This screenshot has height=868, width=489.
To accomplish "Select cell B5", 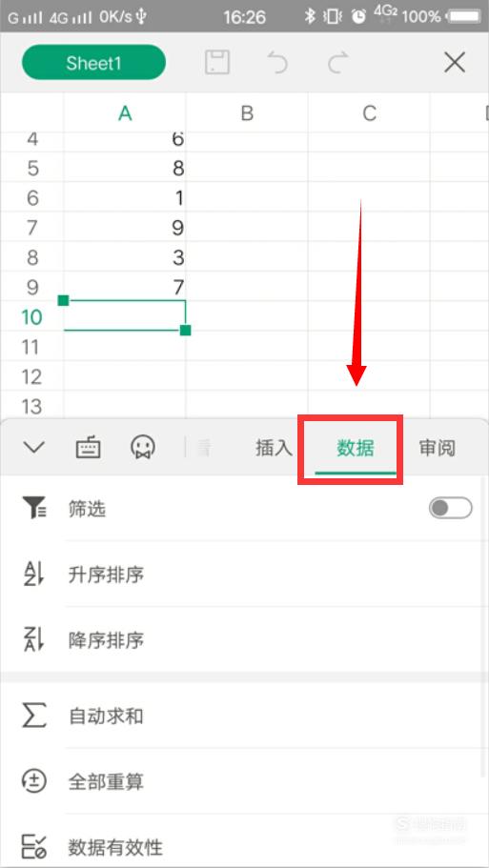I will coord(247,169).
